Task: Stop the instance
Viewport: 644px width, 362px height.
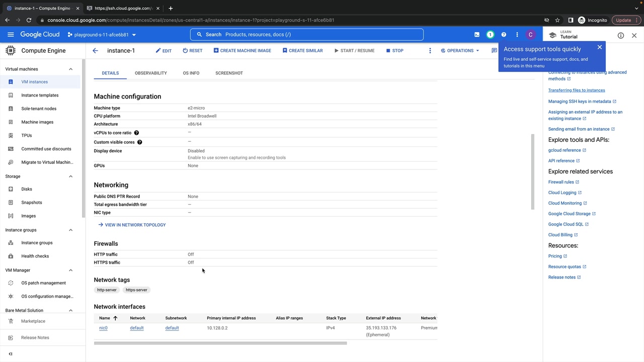Action: [394, 51]
